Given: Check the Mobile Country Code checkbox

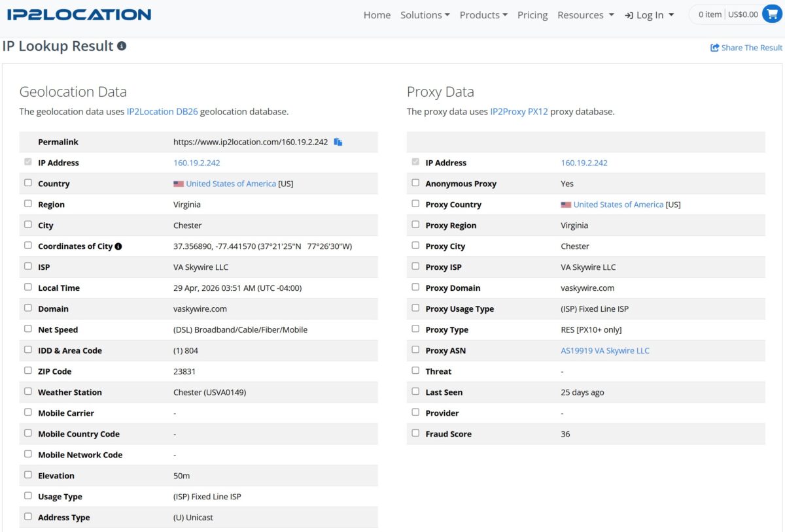Looking at the screenshot, I should [x=28, y=433].
